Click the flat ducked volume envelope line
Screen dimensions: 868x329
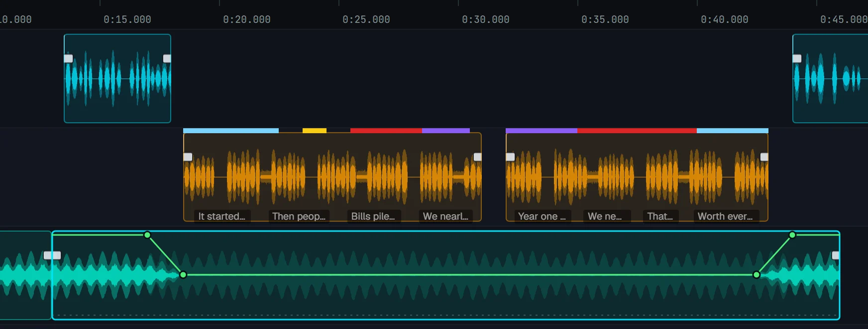tap(470, 274)
